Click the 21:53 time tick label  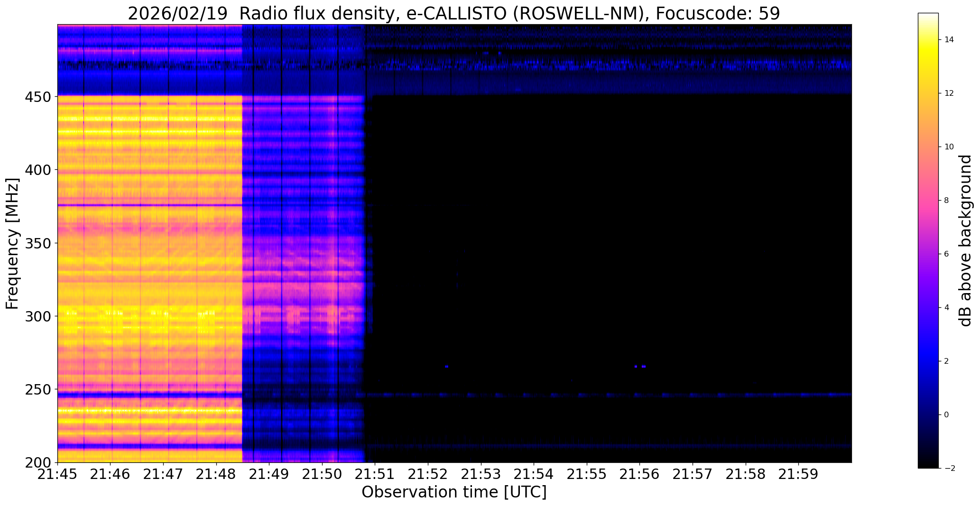coord(481,475)
